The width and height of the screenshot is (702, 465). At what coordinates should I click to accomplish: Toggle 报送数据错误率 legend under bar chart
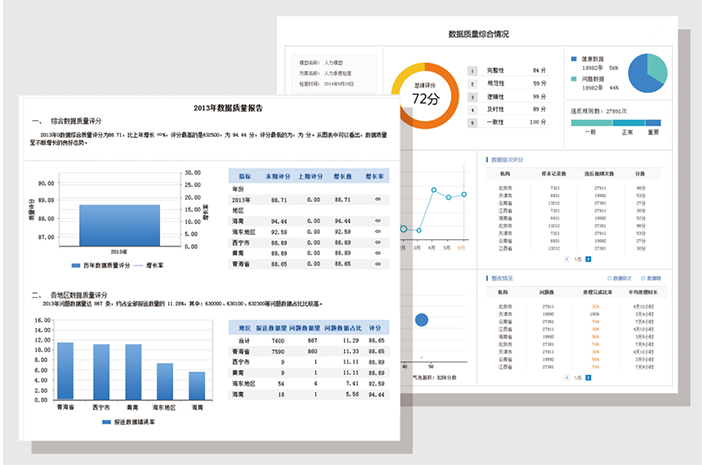click(x=128, y=422)
